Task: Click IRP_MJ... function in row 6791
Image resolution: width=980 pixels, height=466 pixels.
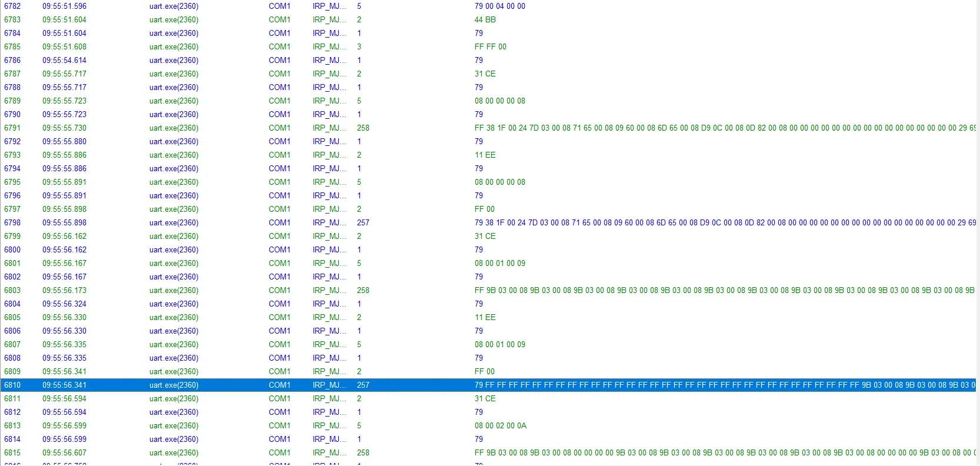Action: coord(329,128)
